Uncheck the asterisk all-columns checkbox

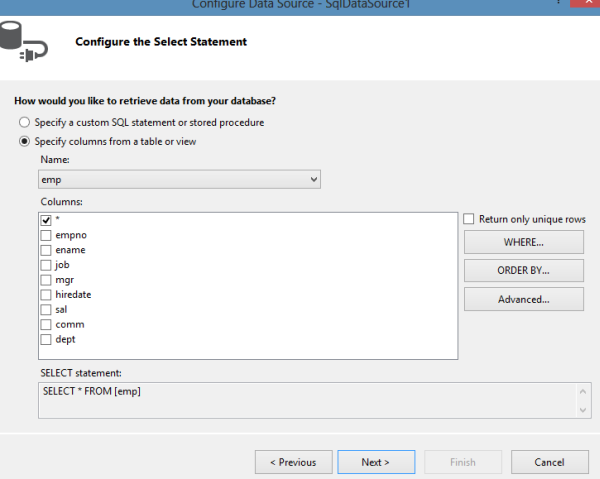(46, 219)
